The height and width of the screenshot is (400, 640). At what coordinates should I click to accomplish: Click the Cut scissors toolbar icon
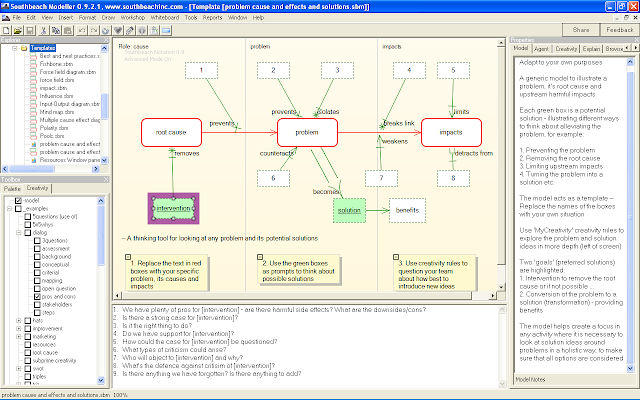click(44, 31)
